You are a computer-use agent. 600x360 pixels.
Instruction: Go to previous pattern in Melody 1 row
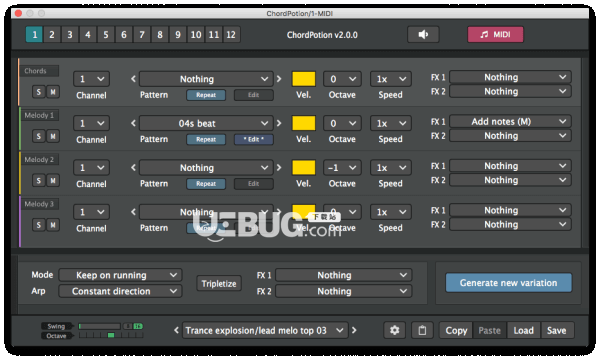pos(133,123)
